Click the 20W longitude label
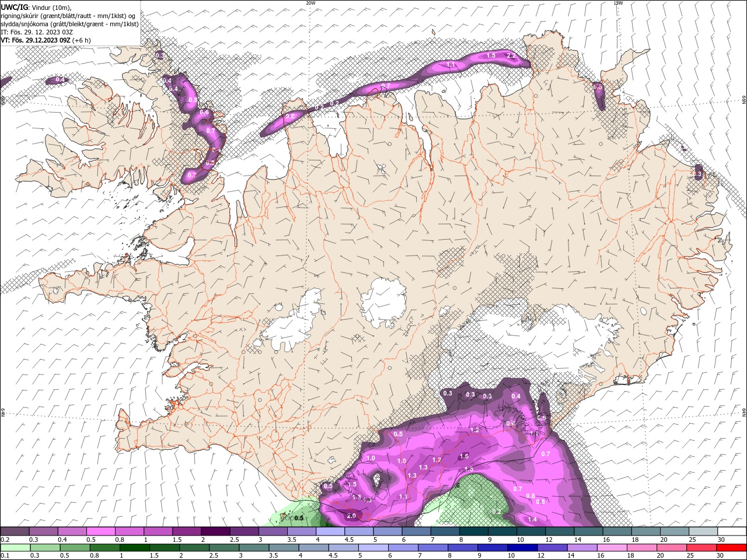747x560 pixels. coord(310,3)
